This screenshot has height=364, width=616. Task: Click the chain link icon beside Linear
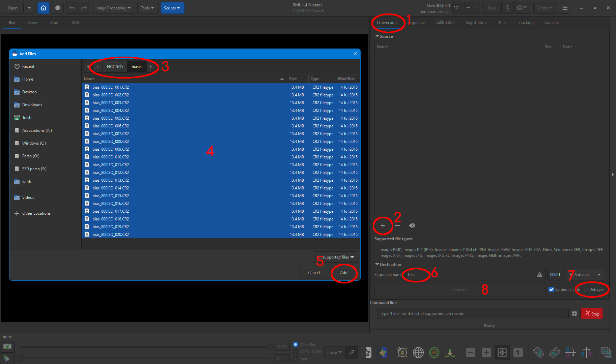(x=352, y=353)
